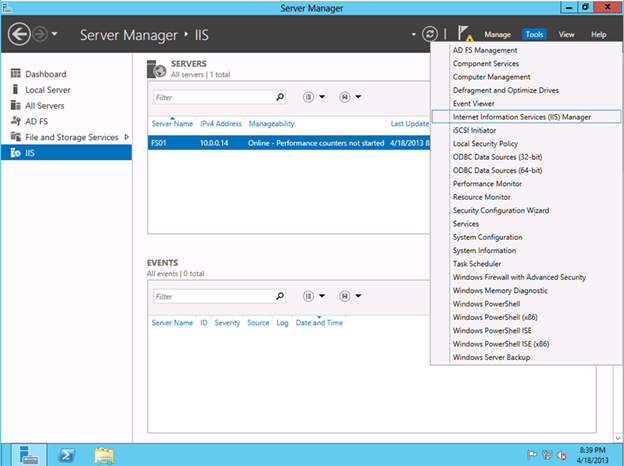Expand File and Storage Services arrow
Image resolution: width=624 pixels, height=466 pixels.
click(x=127, y=137)
